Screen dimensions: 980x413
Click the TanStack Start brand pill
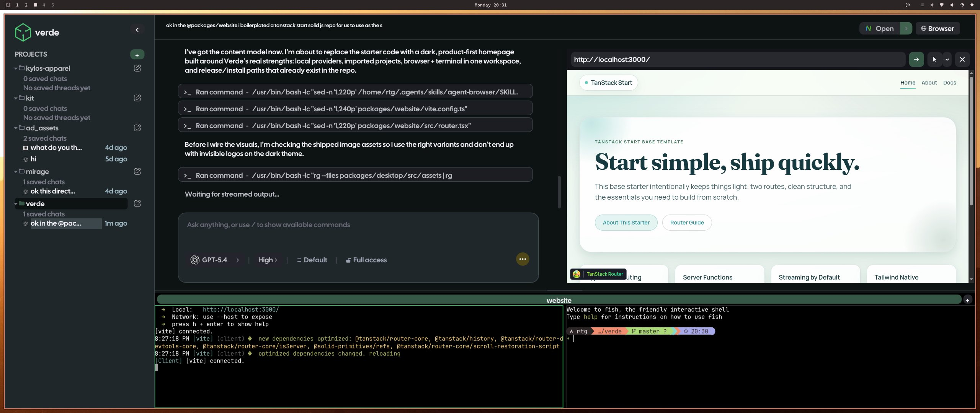[608, 83]
